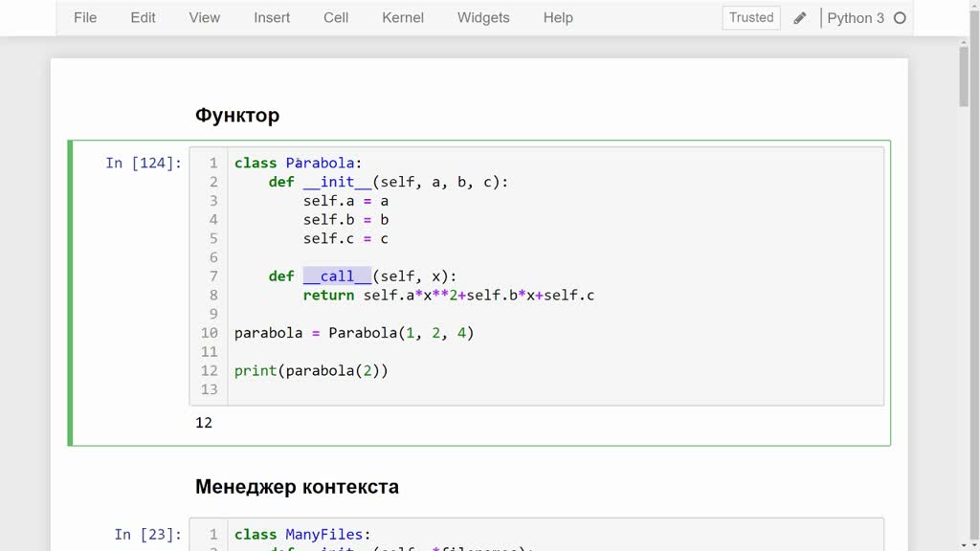Click the In [124] cell prompt
980x551 pixels.
pos(144,163)
